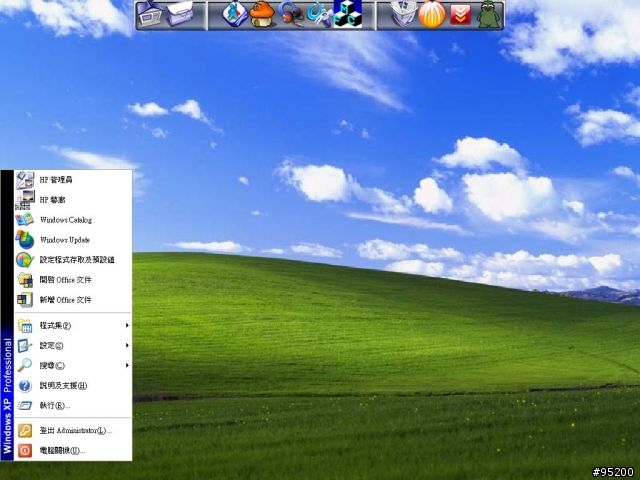Open the orange mushroom house icon
Image resolution: width=640 pixels, height=480 pixels.
click(x=262, y=14)
